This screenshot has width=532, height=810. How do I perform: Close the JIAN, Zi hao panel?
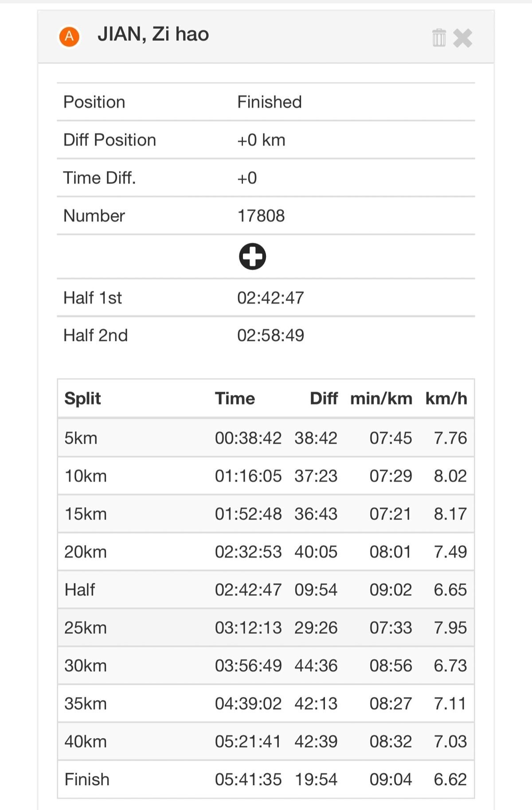point(463,38)
